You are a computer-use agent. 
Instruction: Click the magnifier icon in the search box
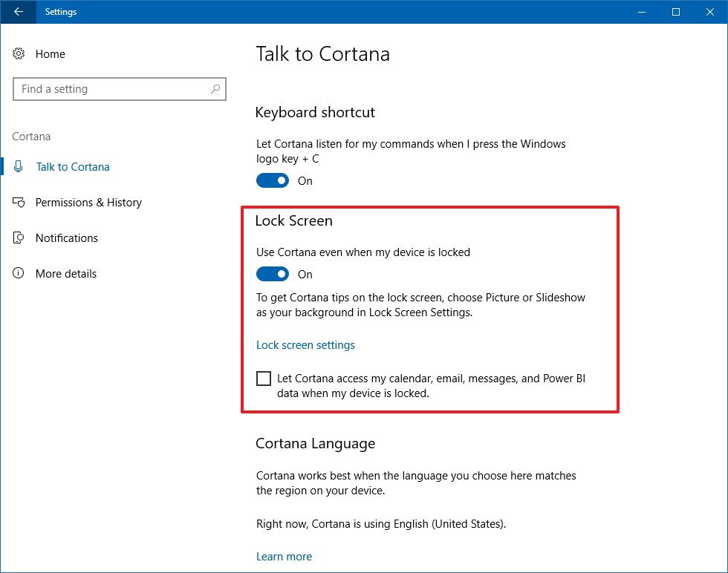point(215,88)
